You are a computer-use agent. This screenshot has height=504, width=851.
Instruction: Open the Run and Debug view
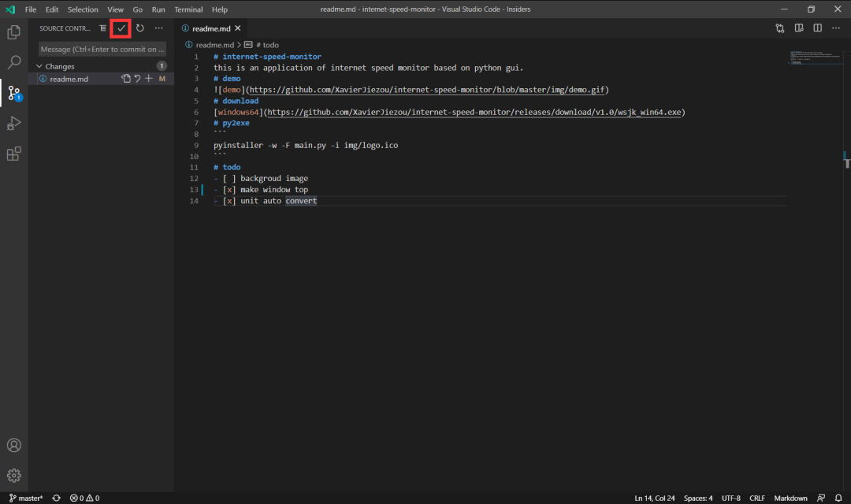tap(14, 124)
